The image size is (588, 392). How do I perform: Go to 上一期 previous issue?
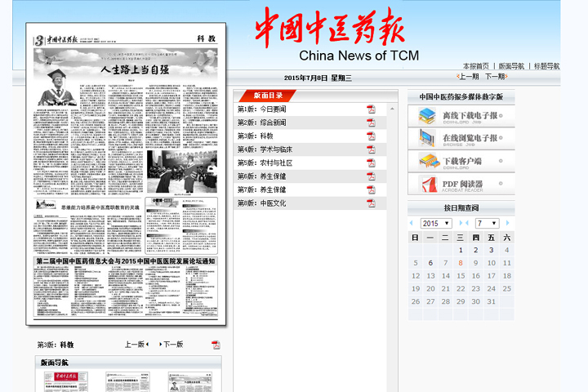click(x=468, y=77)
